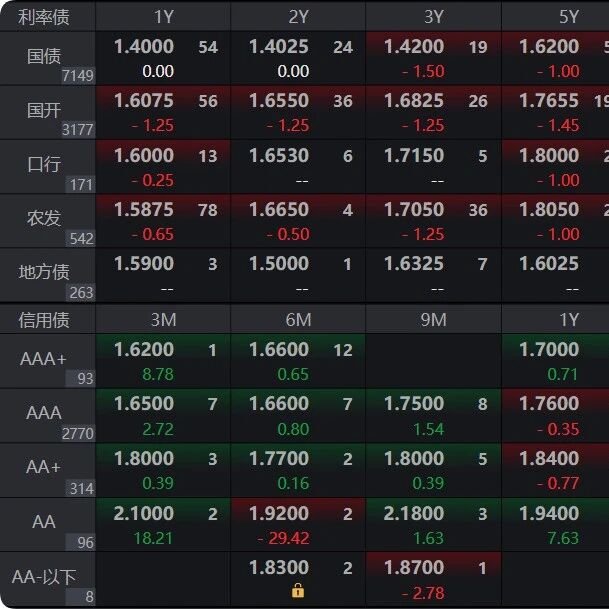Click the 6M maturity column header

(x=298, y=320)
